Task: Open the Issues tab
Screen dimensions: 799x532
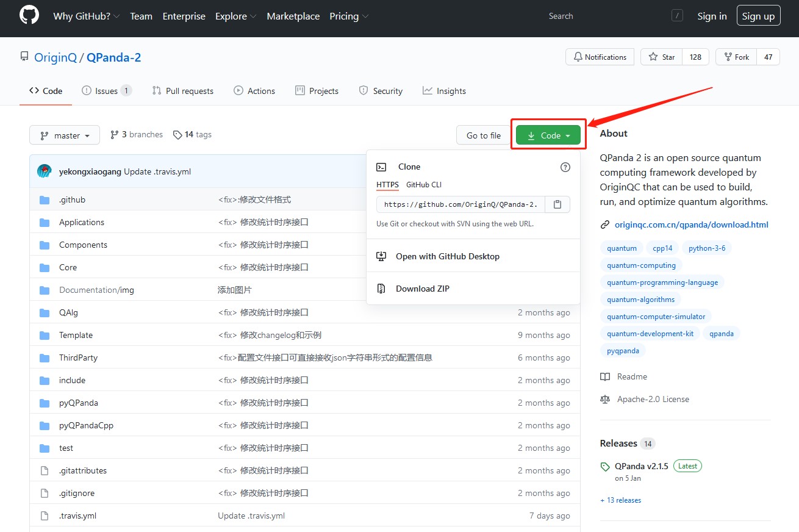Action: click(x=107, y=91)
